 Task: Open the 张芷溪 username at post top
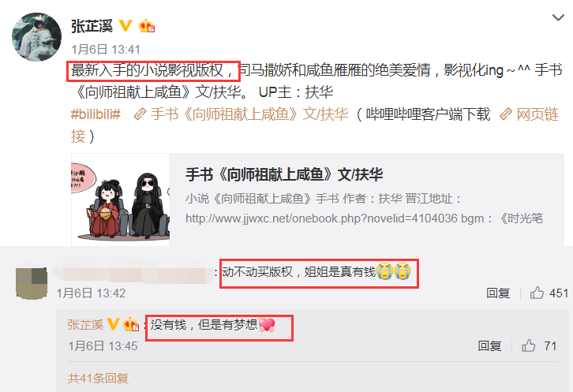92,26
